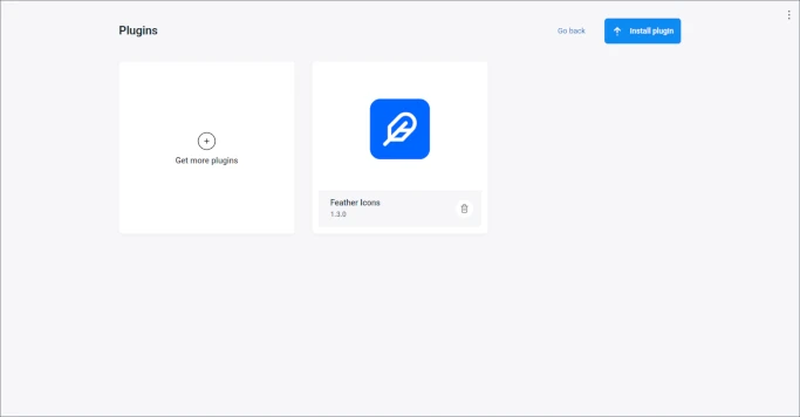
Task: Click the Feather Icons plugin name
Action: coord(355,203)
